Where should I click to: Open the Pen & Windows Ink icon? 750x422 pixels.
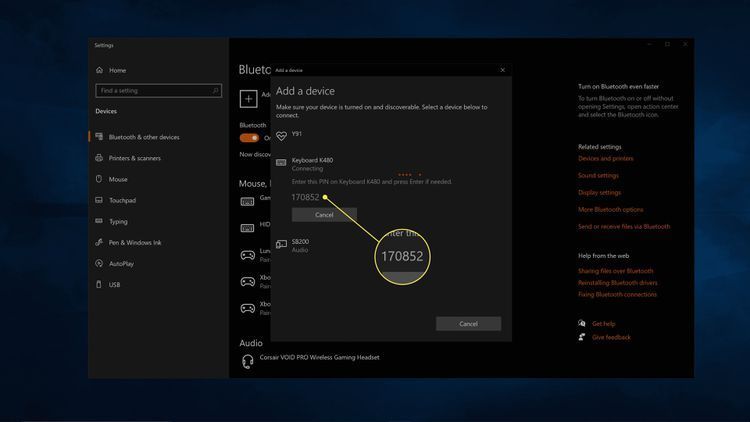pyautogui.click(x=99, y=242)
